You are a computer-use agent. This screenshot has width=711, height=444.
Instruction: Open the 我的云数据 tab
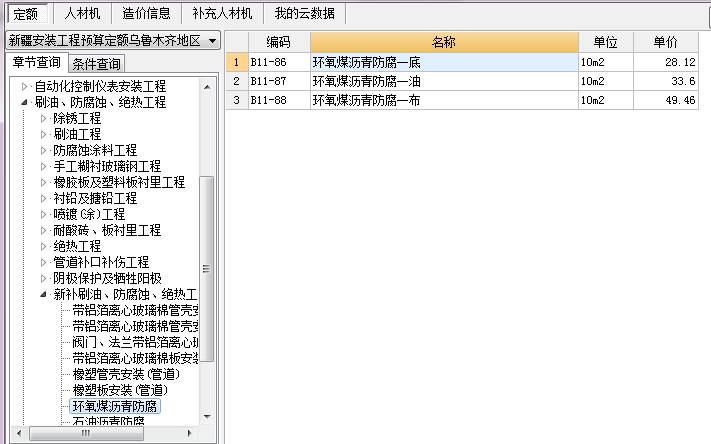pyautogui.click(x=304, y=14)
